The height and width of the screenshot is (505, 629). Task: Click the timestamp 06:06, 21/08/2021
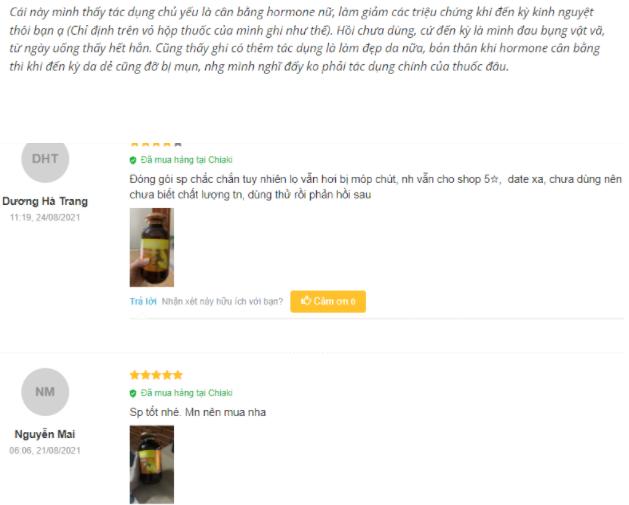45,450
